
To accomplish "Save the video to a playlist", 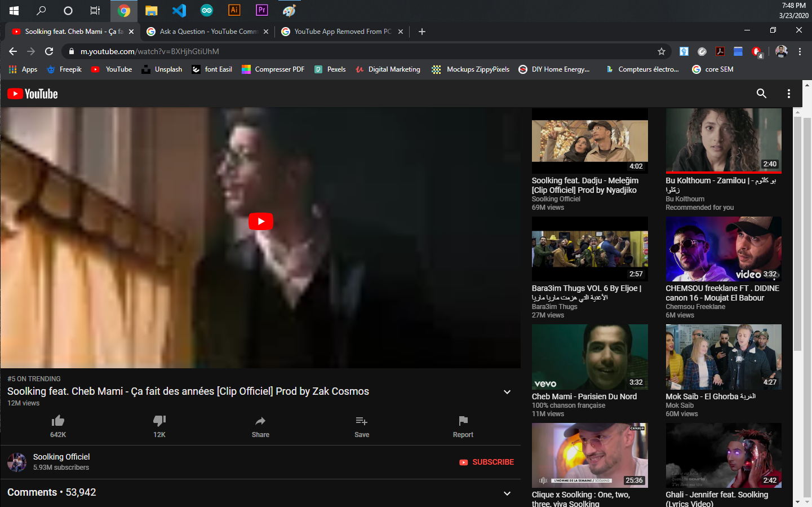I will tap(362, 421).
